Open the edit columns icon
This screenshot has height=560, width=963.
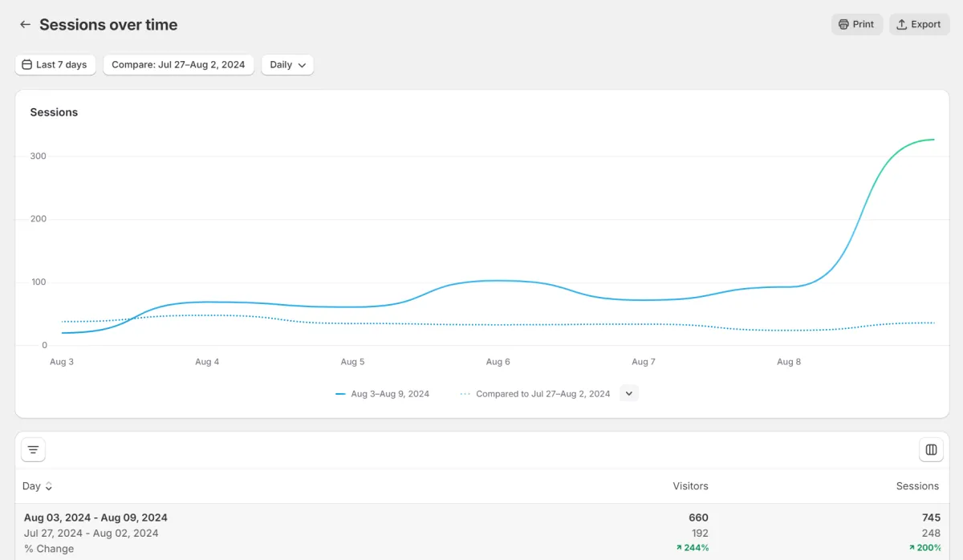pyautogui.click(x=931, y=450)
